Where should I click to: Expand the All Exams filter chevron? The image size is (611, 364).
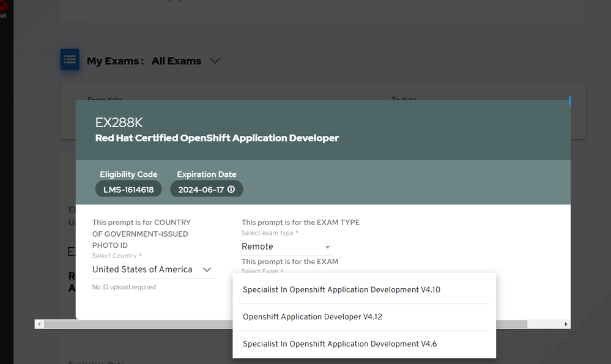tap(215, 61)
